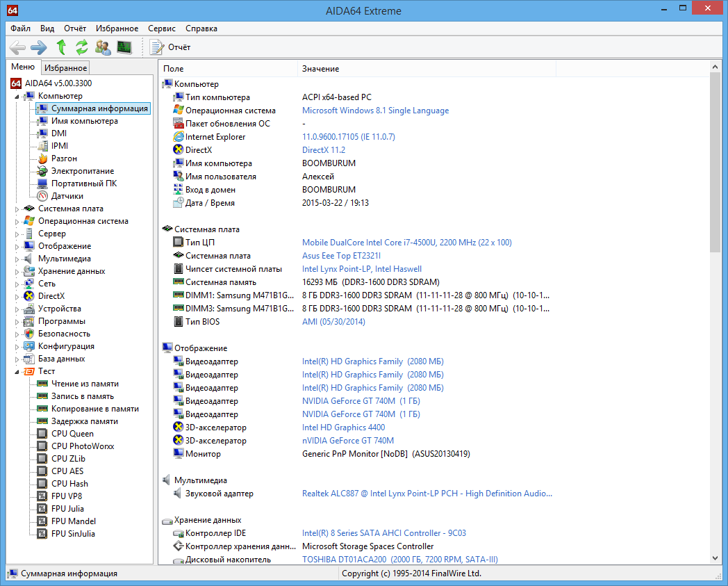Open the Realtek ALC887 audio adapter link

point(427,494)
